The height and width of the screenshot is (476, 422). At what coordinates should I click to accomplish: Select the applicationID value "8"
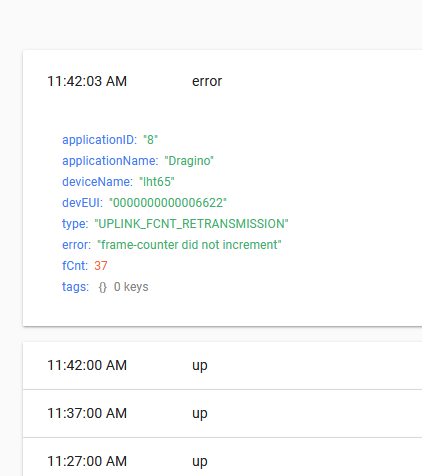(x=150, y=140)
